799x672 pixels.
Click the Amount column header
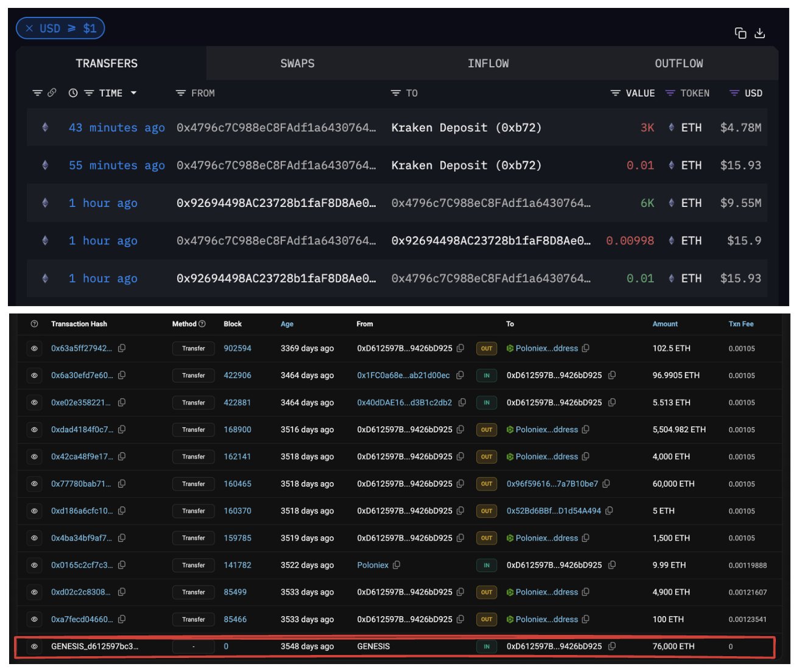tap(664, 324)
